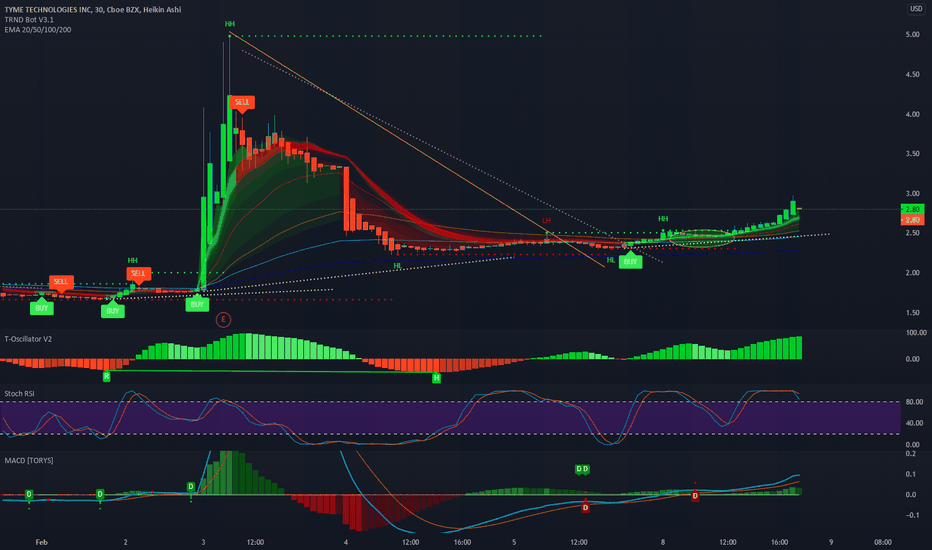Click the red LH label on chart
The height and width of the screenshot is (550, 932).
pos(546,221)
